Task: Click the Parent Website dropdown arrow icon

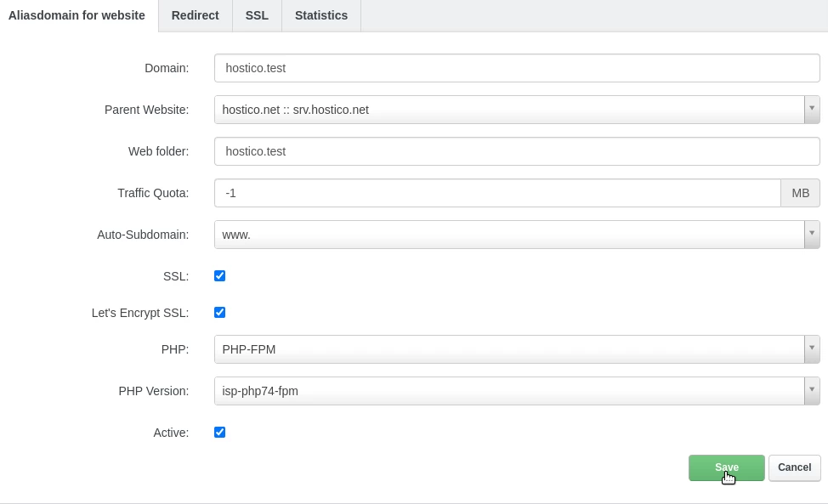Action: 812,110
